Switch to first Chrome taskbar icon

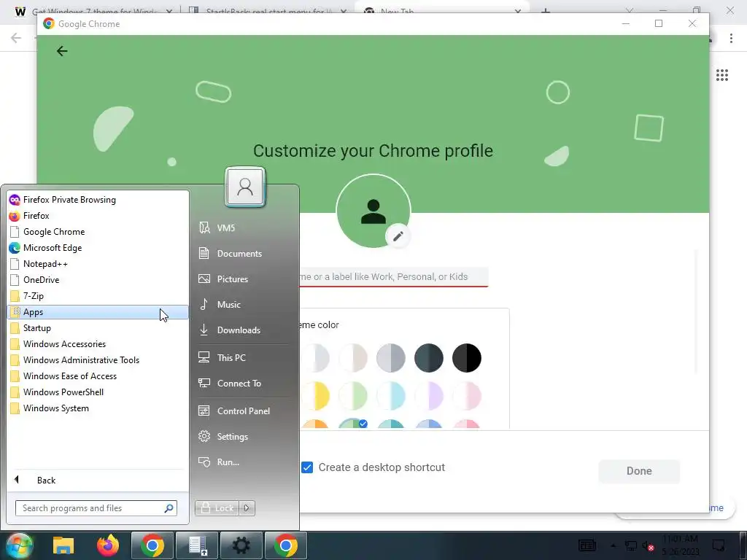click(x=152, y=545)
